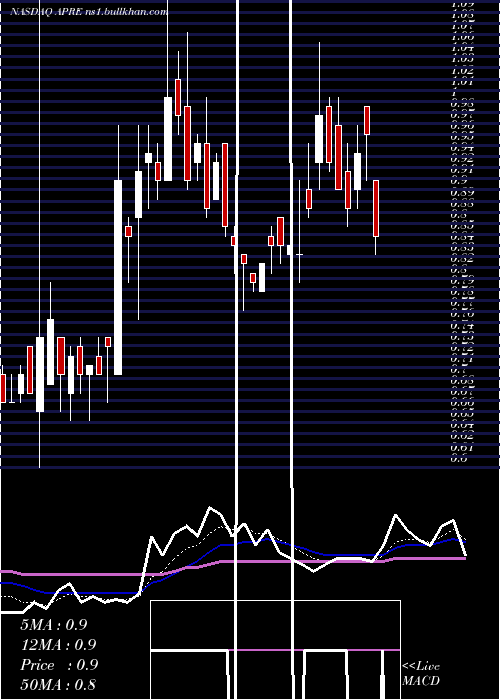Click the 5MA : 0.9 value
The width and height of the screenshot is (500, 700).
[x=54, y=625]
